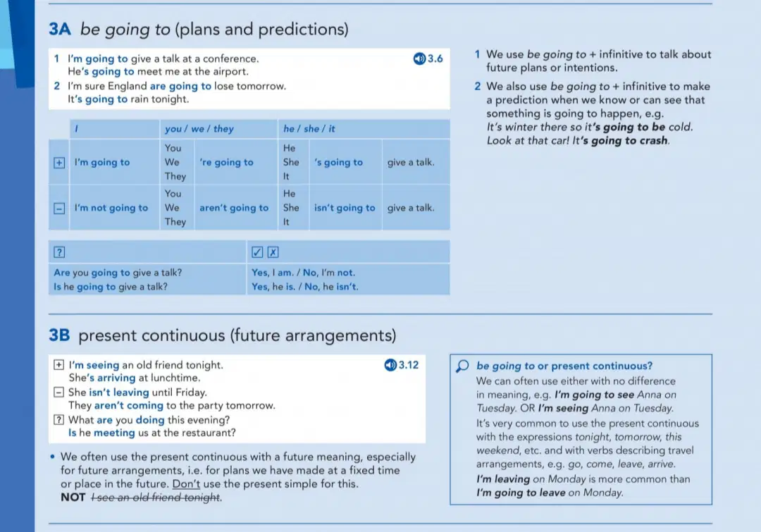Screen dimensions: 761x532
Task: Click the question mark icon in the questions table header
Action: pyautogui.click(x=59, y=252)
